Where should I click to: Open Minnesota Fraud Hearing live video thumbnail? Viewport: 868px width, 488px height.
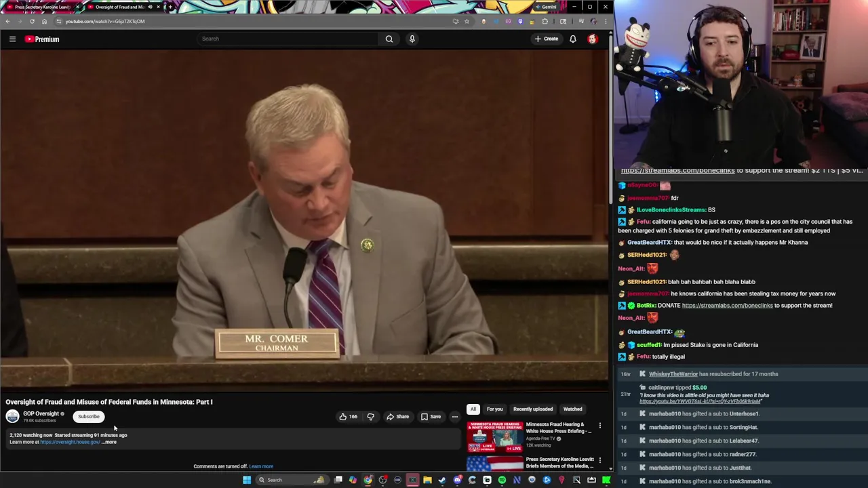pos(494,436)
